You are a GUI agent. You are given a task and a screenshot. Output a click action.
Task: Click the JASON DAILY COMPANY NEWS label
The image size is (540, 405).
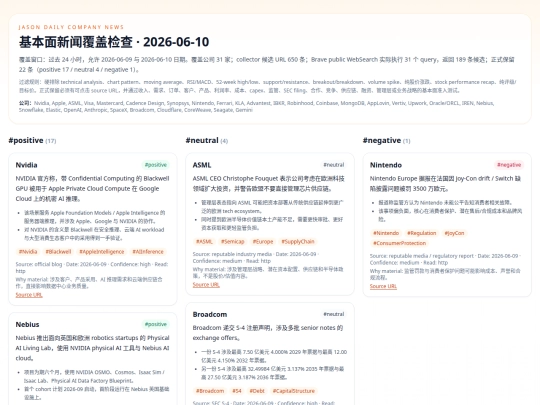coord(71,27)
